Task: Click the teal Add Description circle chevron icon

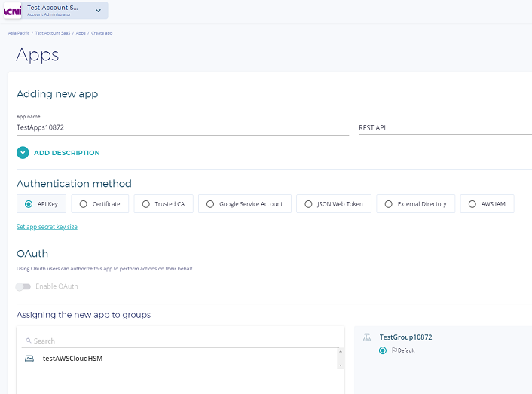Action: [x=23, y=153]
